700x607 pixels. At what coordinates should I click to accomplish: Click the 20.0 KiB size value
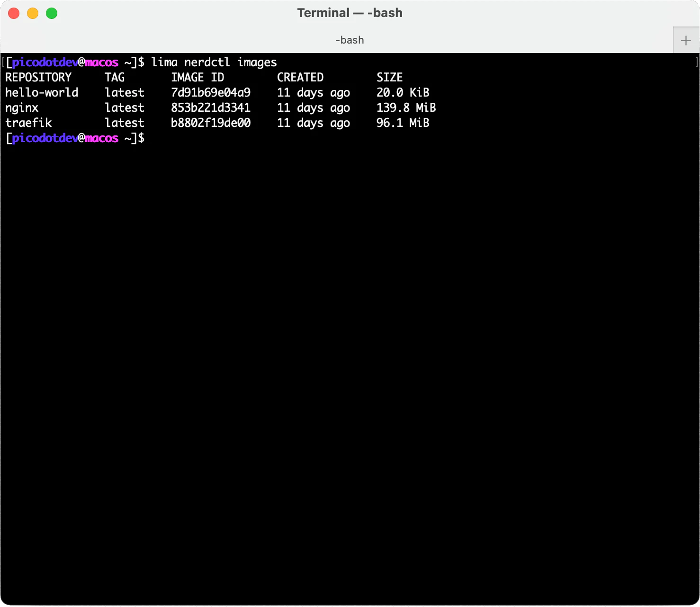click(x=403, y=92)
